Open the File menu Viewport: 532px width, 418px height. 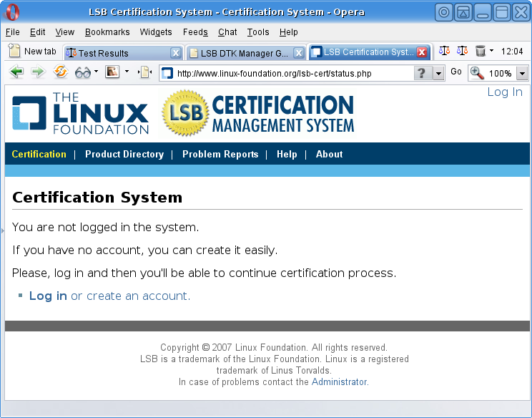coord(13,32)
